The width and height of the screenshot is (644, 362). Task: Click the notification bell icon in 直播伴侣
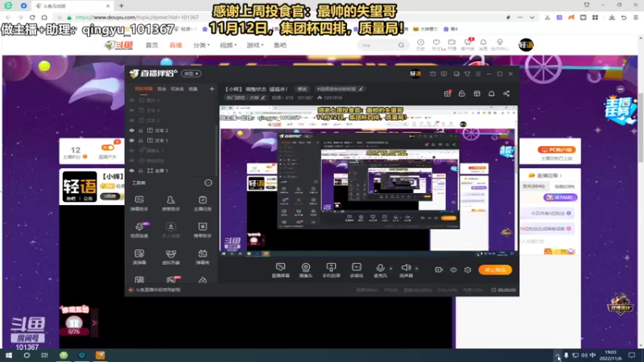point(491,93)
